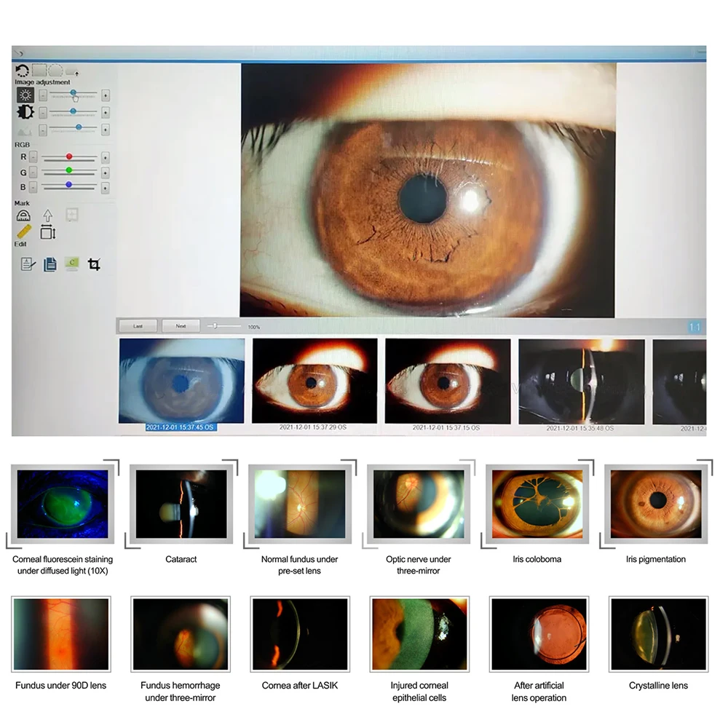Click the green G channel slider knob
This screenshot has width=728, height=728.
(x=68, y=170)
